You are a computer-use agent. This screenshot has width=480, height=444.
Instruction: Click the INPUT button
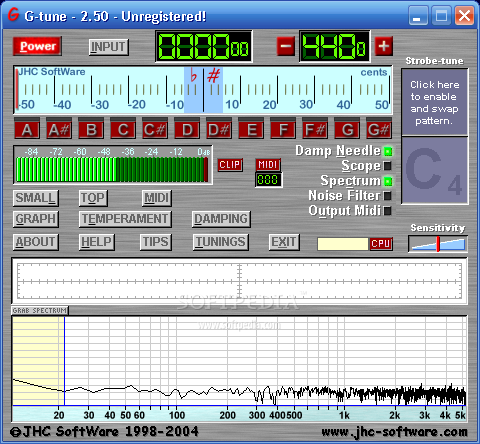[109, 47]
